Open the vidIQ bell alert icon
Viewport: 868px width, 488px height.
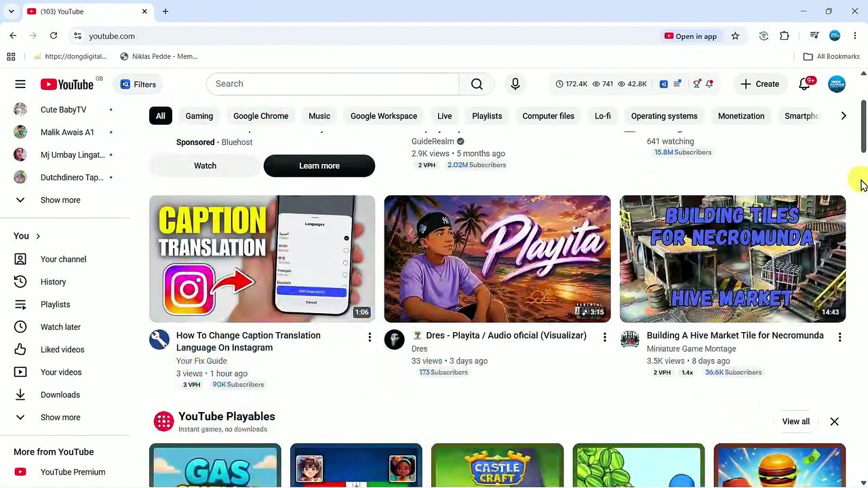coord(709,84)
